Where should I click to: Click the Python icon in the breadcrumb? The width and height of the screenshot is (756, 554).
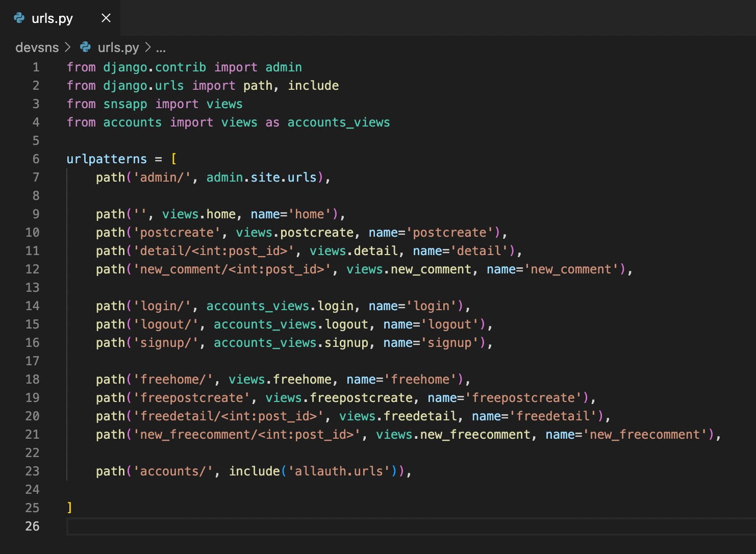[x=86, y=47]
